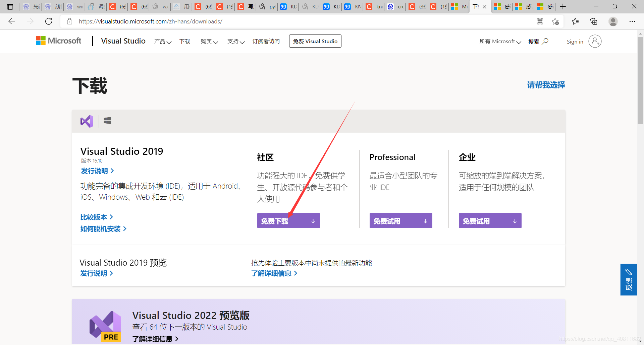
Task: Switch to the Baidu crc tab
Action: [396, 7]
